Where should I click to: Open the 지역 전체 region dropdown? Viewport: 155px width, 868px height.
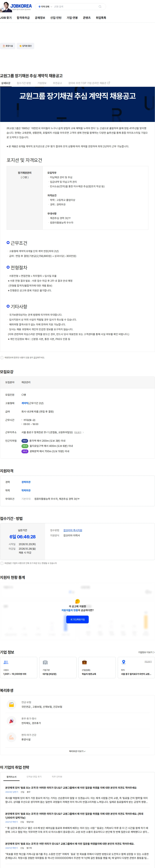[45, 6]
